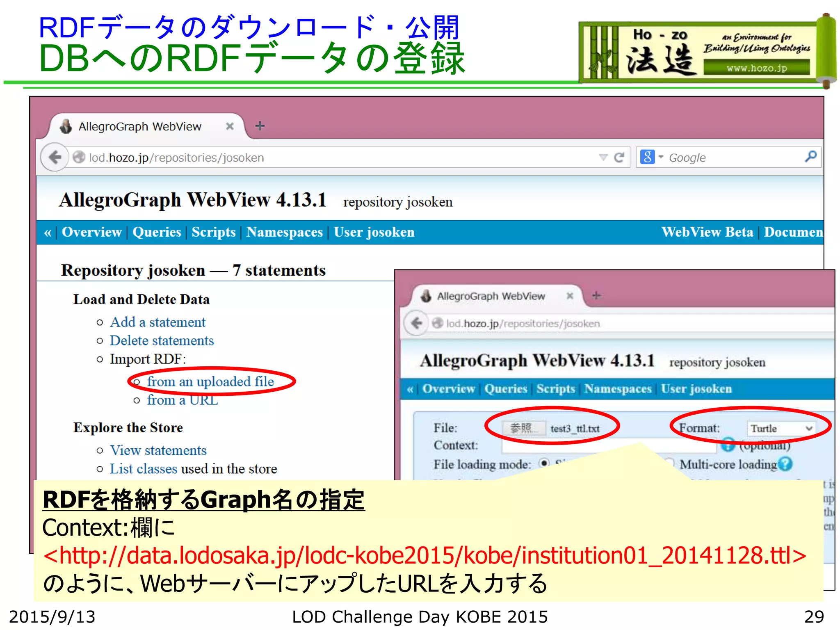The height and width of the screenshot is (630, 840).
Task: Open the Namespaces menu item
Action: click(x=285, y=232)
